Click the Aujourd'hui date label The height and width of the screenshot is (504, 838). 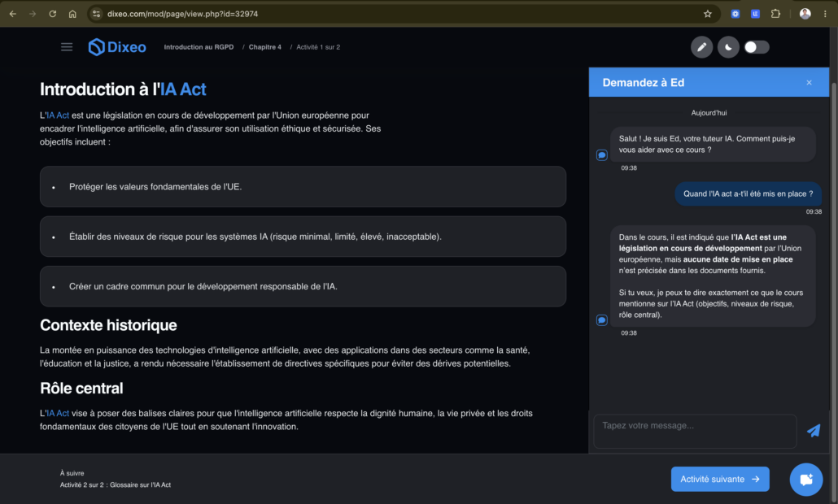tap(709, 113)
